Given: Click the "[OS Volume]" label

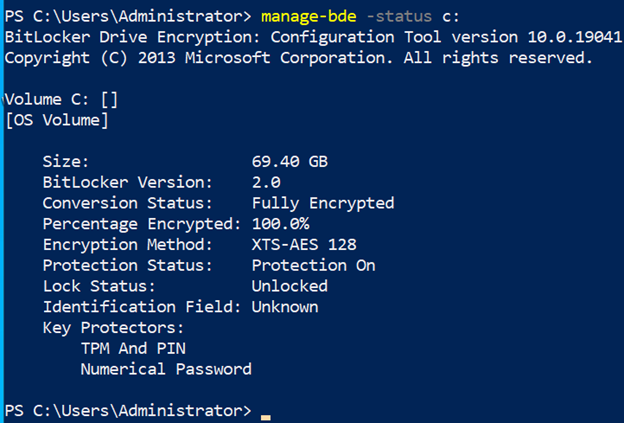Looking at the screenshot, I should click(56, 121).
